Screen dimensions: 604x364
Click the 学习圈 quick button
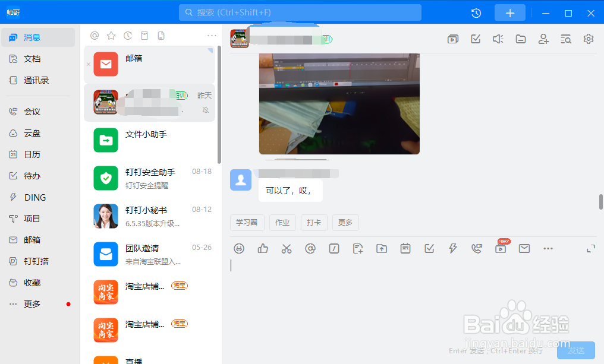247,223
